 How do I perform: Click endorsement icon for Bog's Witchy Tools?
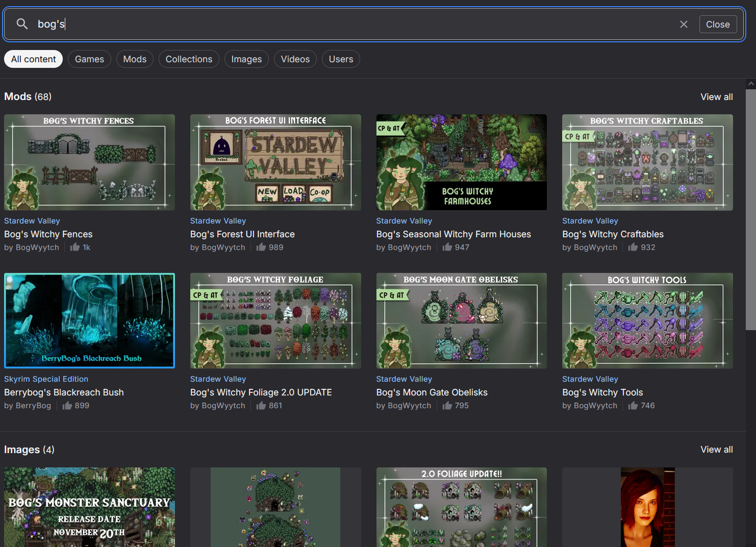[x=633, y=406]
